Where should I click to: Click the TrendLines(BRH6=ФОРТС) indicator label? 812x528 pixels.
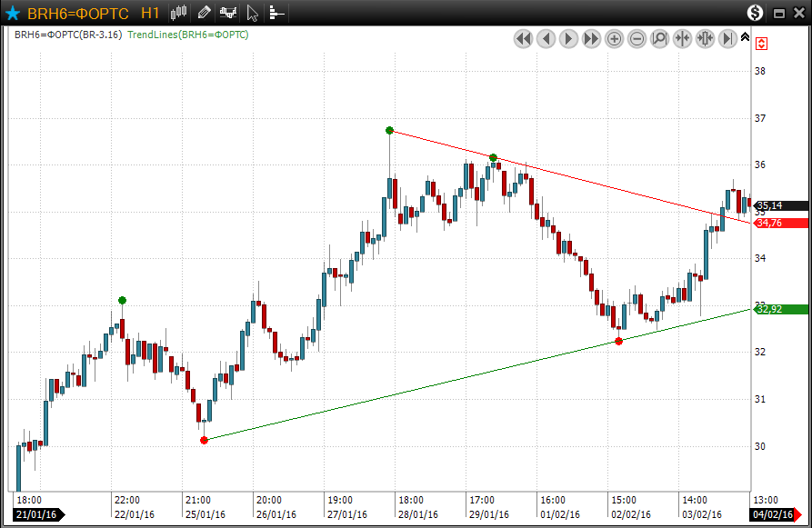[x=187, y=35]
